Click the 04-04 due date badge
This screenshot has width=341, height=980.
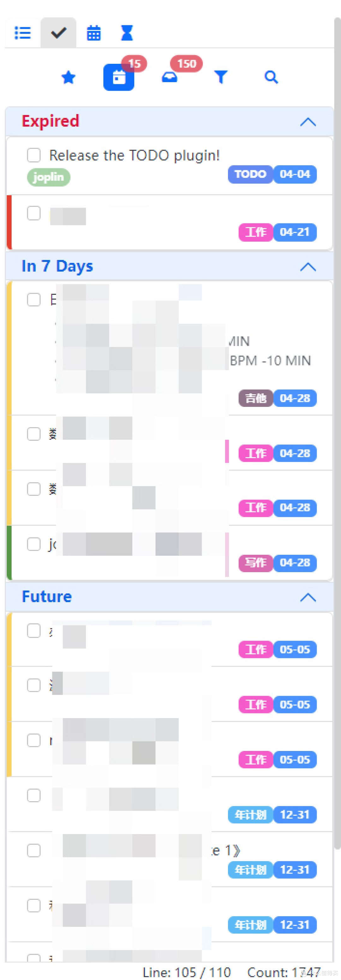coord(295,174)
